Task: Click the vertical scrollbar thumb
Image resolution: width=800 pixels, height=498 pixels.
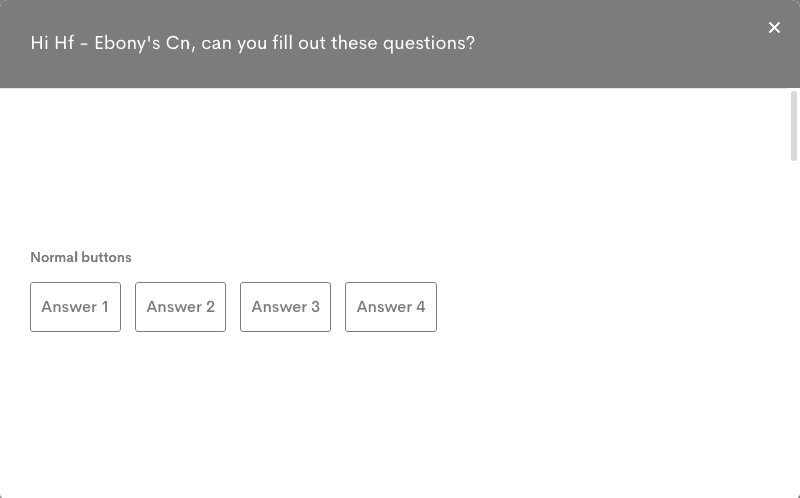Action: pyautogui.click(x=794, y=126)
